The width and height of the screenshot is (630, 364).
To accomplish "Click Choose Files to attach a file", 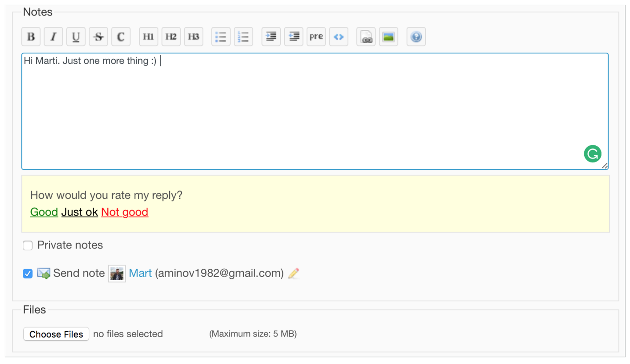I will (x=56, y=334).
